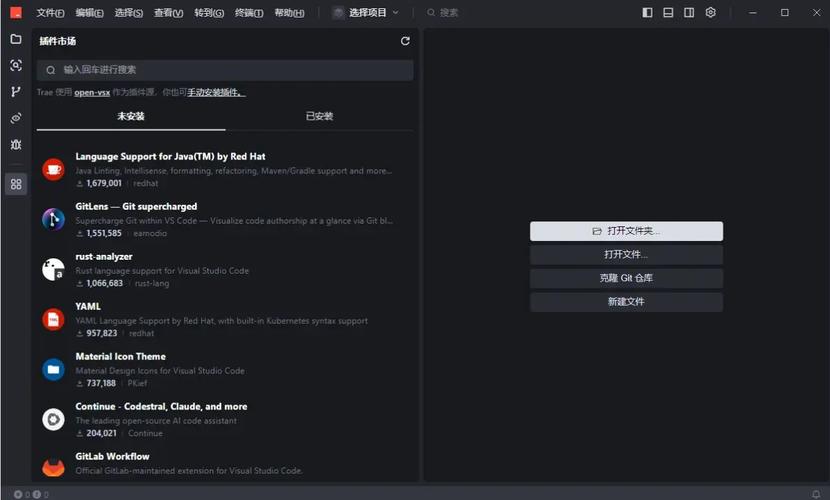Click the plugin search input field
The image size is (830, 500).
point(225,70)
